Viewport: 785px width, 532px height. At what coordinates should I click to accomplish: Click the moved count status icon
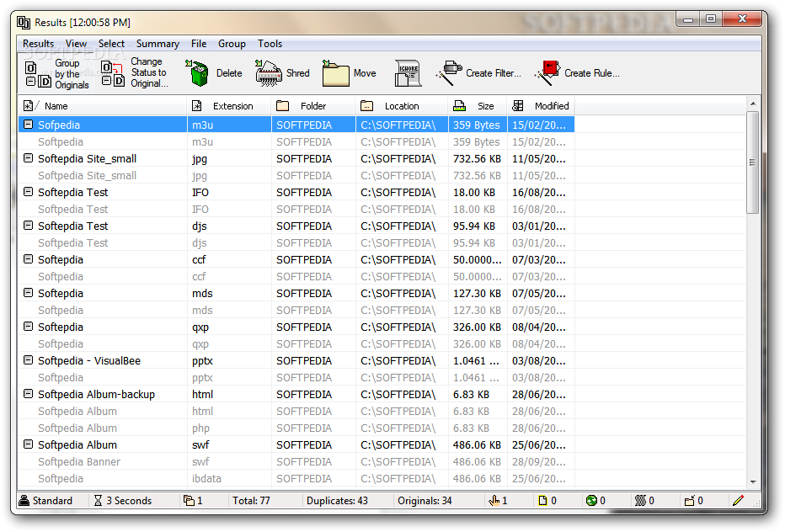coord(689,501)
